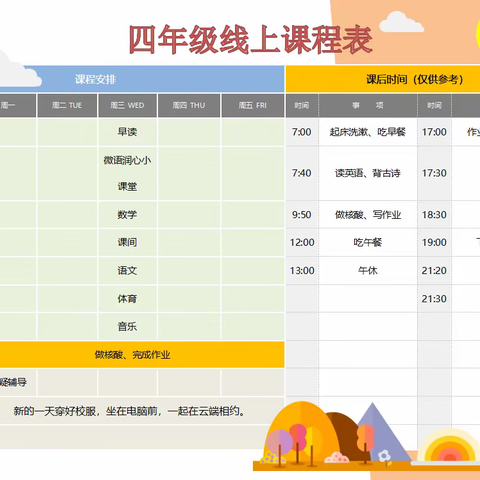
Task: Click the 事项 column header
Action: (368, 106)
